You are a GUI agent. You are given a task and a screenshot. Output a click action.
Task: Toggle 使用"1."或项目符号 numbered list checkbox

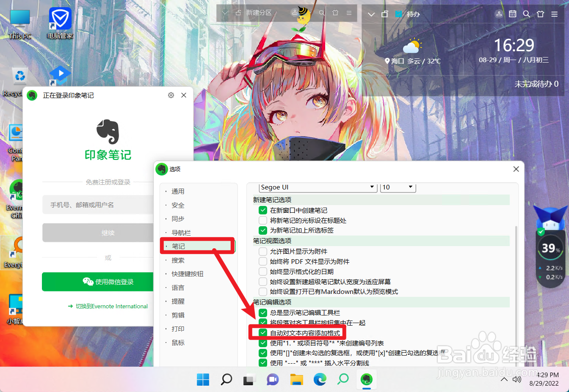263,343
